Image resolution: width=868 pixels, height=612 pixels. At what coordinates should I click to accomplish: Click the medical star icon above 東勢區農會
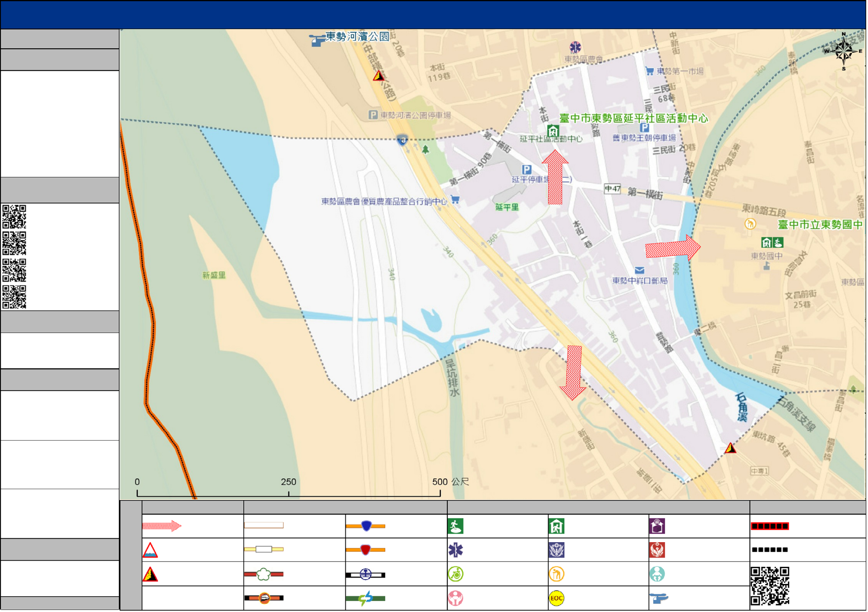(x=576, y=47)
